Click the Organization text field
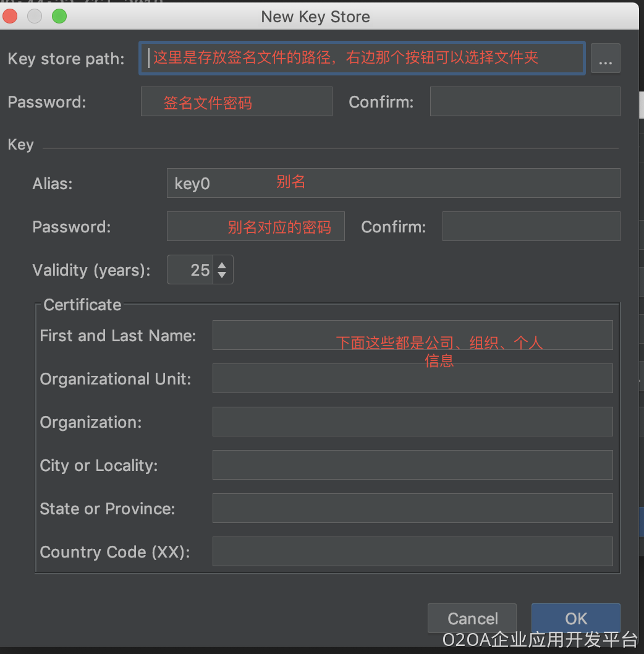Image resolution: width=644 pixels, height=654 pixels. click(412, 422)
